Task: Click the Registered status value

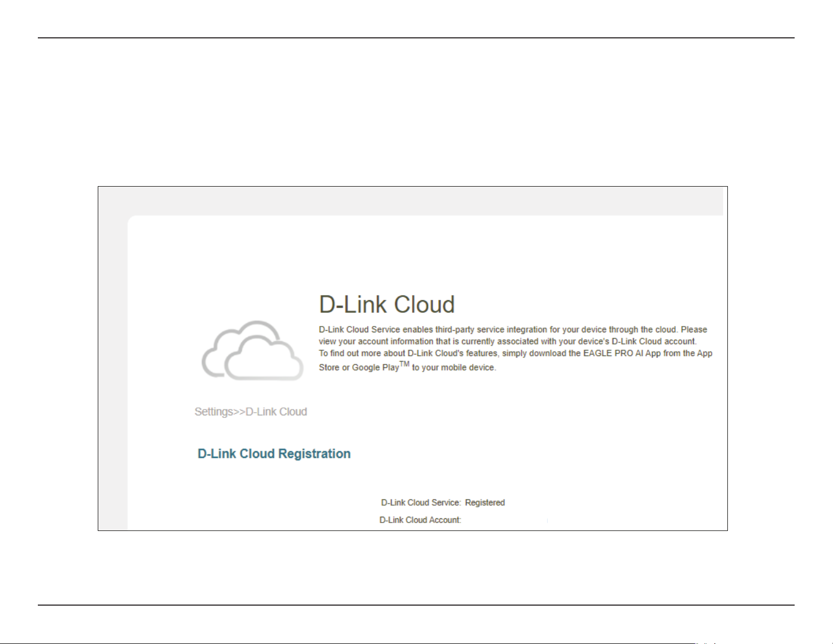Action: [485, 503]
